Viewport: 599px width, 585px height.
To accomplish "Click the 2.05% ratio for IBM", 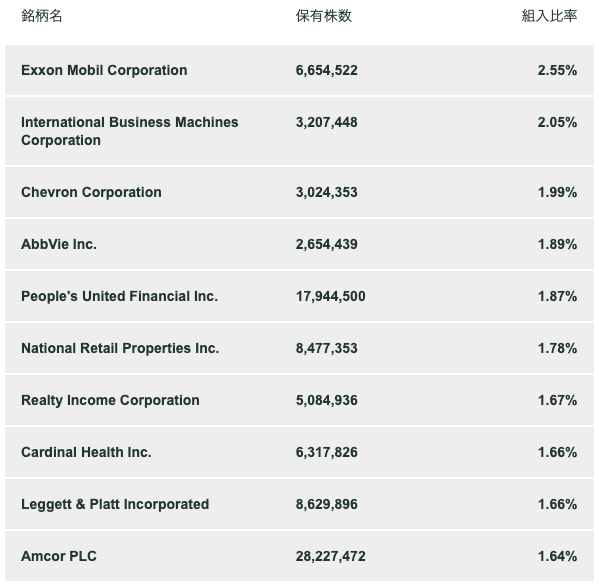I will [557, 122].
